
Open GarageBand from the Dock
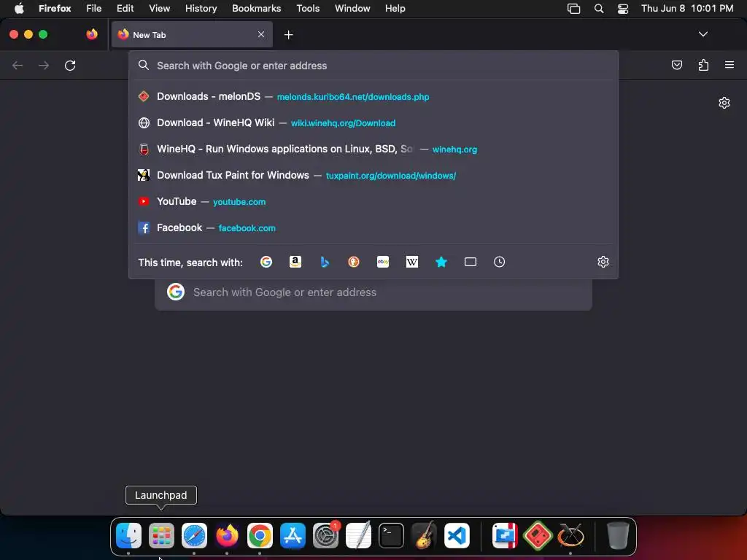(x=424, y=536)
